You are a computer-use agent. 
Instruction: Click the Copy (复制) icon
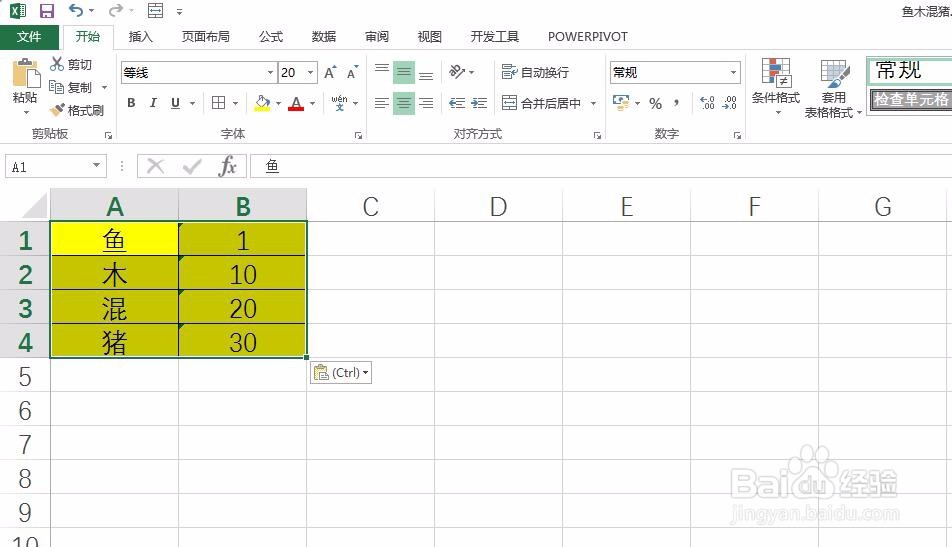pos(56,87)
